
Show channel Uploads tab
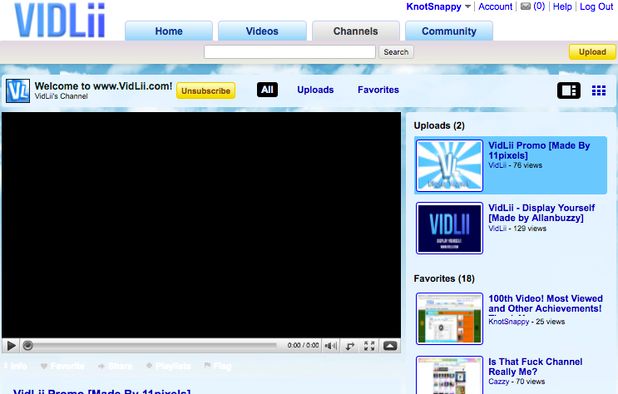coord(315,90)
